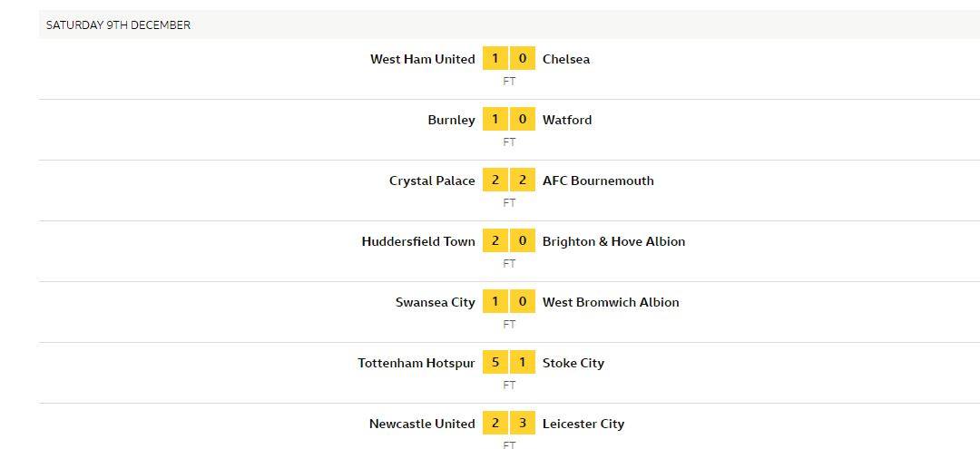Screen dimensions: 980x449
Task: Select the Leicester City team name
Action: (x=583, y=424)
